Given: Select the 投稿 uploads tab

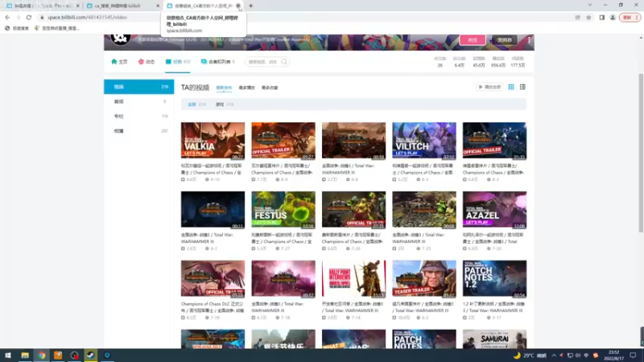Looking at the screenshot, I should pyautogui.click(x=177, y=62).
